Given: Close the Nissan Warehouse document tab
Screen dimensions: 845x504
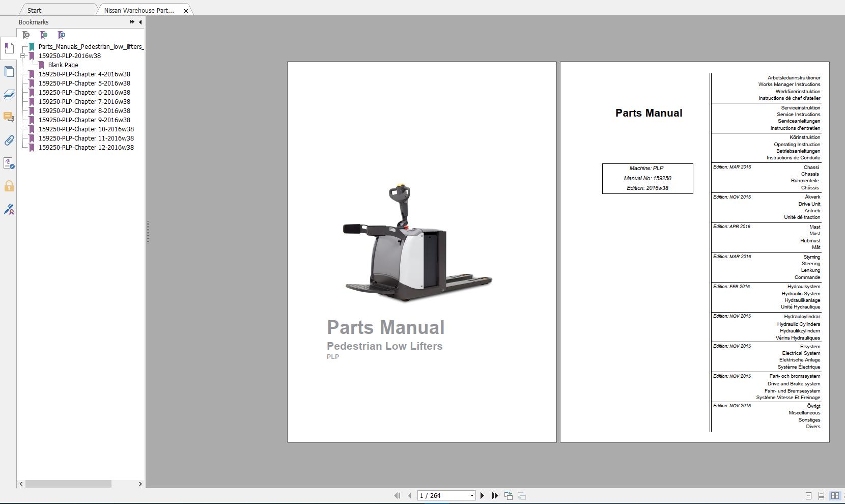Looking at the screenshot, I should [186, 11].
